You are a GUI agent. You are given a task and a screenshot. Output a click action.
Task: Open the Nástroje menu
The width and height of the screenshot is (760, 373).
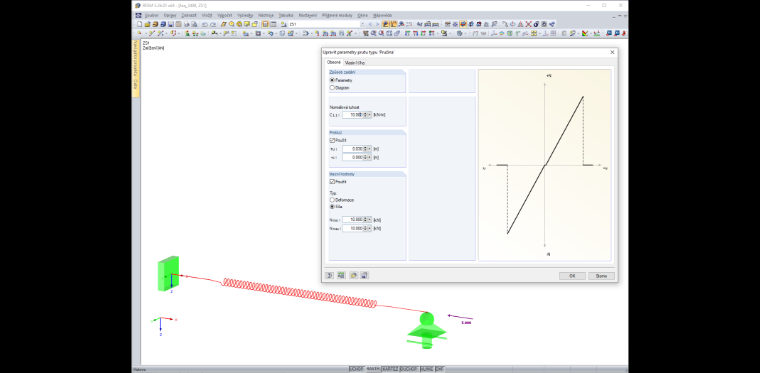(x=265, y=15)
